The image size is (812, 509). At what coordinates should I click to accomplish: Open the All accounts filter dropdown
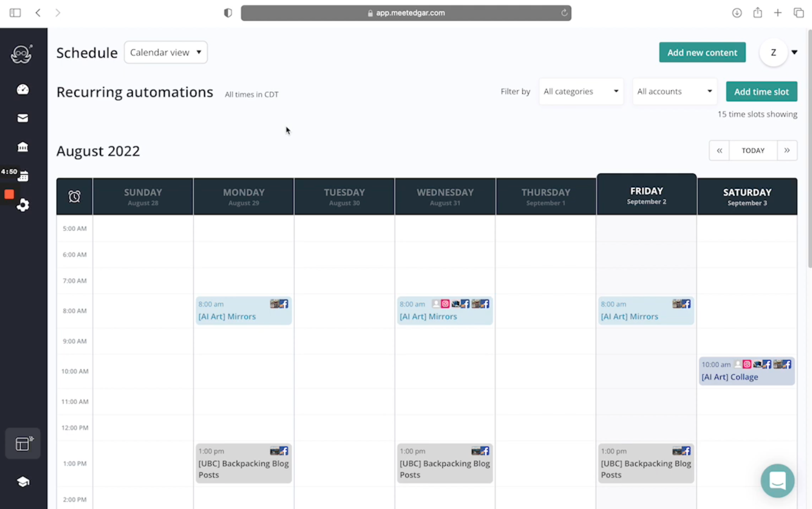(674, 91)
